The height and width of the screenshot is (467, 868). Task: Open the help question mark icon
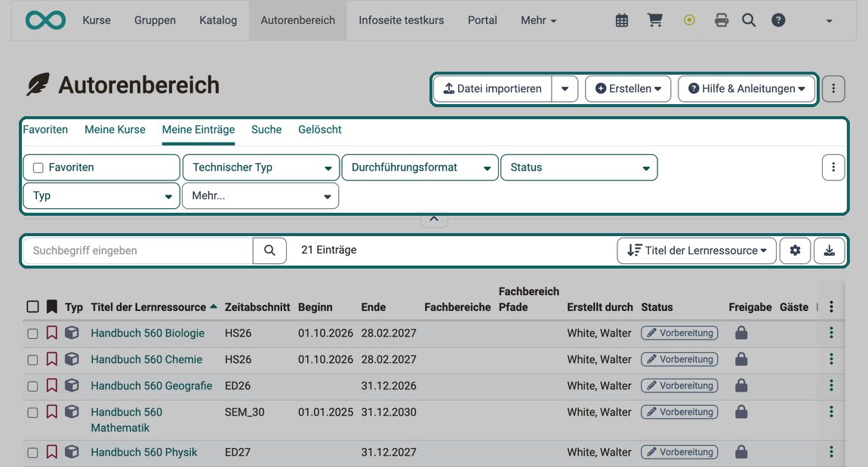[x=778, y=20]
